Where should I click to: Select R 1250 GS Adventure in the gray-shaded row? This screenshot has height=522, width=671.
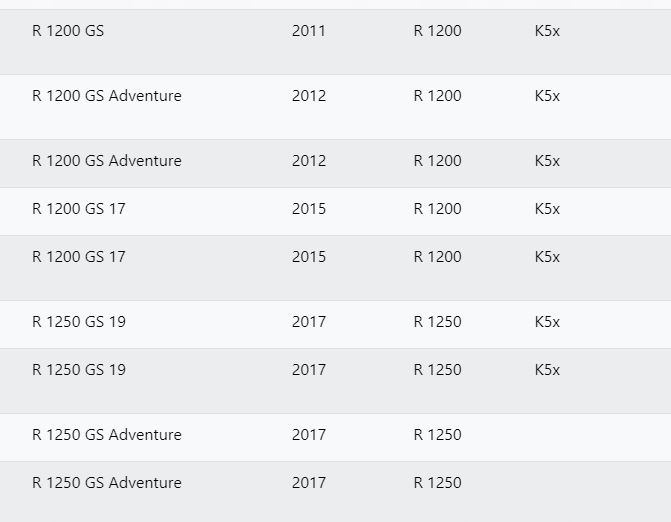coord(107,483)
